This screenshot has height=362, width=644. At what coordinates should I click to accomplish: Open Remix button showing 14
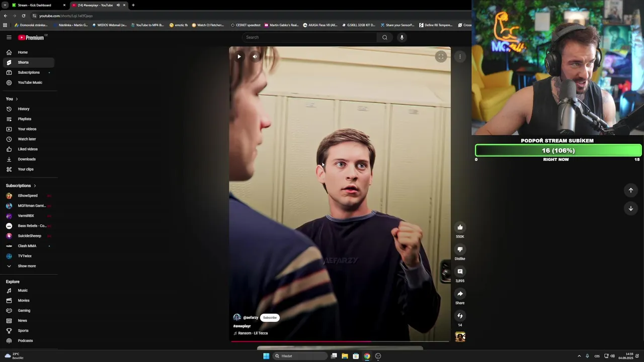coord(460,316)
